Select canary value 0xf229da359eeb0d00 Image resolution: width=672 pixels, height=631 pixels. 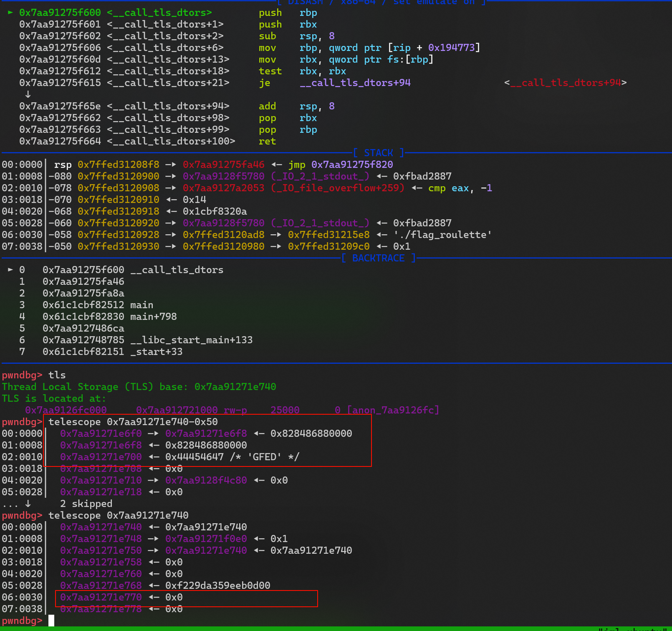tap(218, 586)
